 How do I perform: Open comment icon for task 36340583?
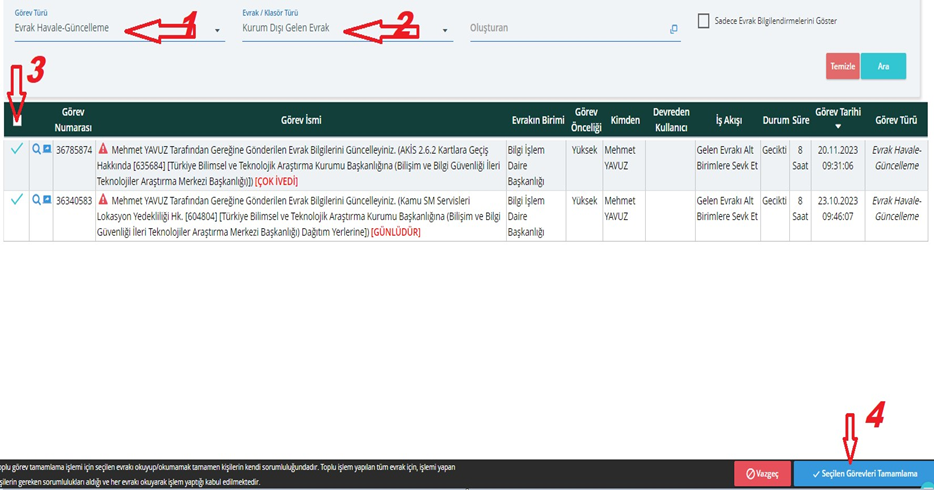click(47, 200)
